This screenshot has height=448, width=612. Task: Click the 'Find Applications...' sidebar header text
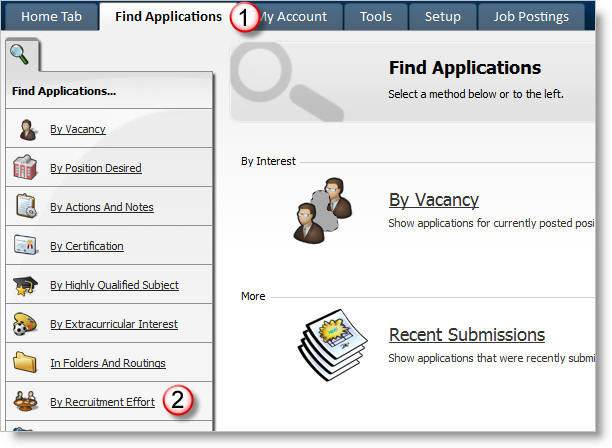(x=64, y=91)
